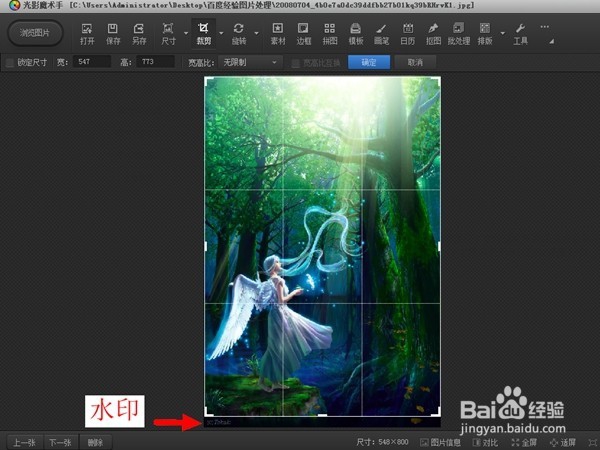
Task: Click the crop box bottom-right corner handle
Action: pos(436,412)
